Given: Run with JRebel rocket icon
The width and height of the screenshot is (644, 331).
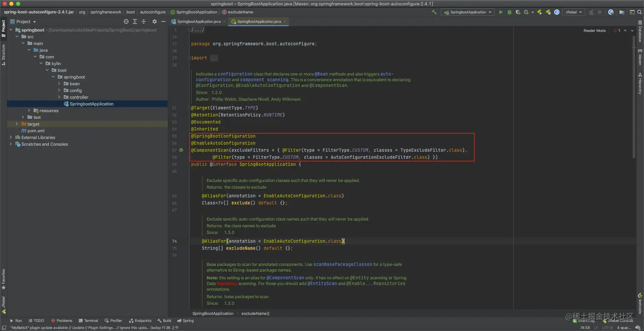Looking at the screenshot, I should coord(540,12).
